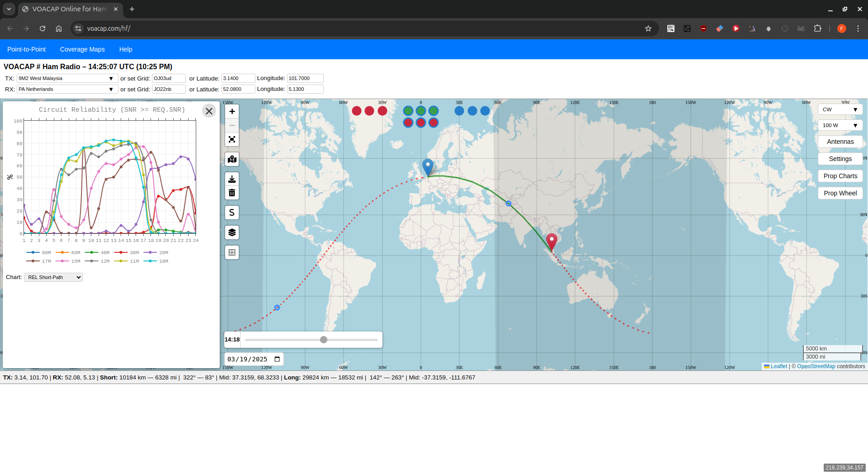Click the S icon on the map sidebar

(x=231, y=212)
